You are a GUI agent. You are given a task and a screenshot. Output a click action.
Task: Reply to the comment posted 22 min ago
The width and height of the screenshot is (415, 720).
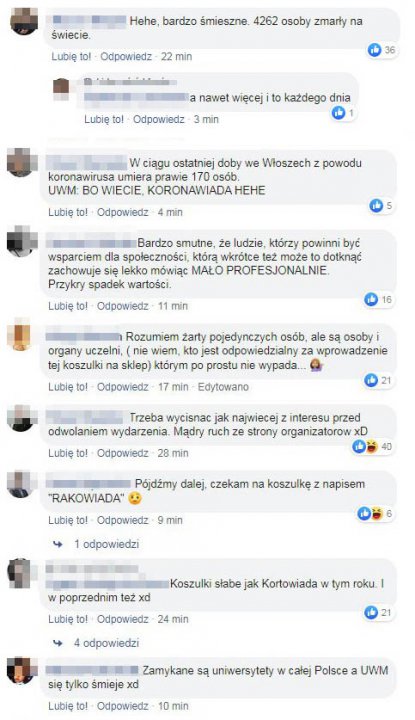(x=126, y=56)
